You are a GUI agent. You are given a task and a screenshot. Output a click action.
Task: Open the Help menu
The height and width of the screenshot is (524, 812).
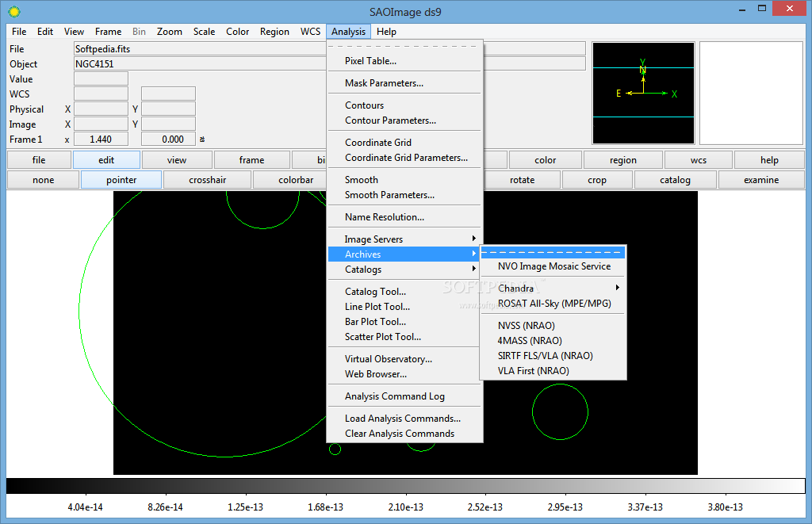tap(386, 32)
